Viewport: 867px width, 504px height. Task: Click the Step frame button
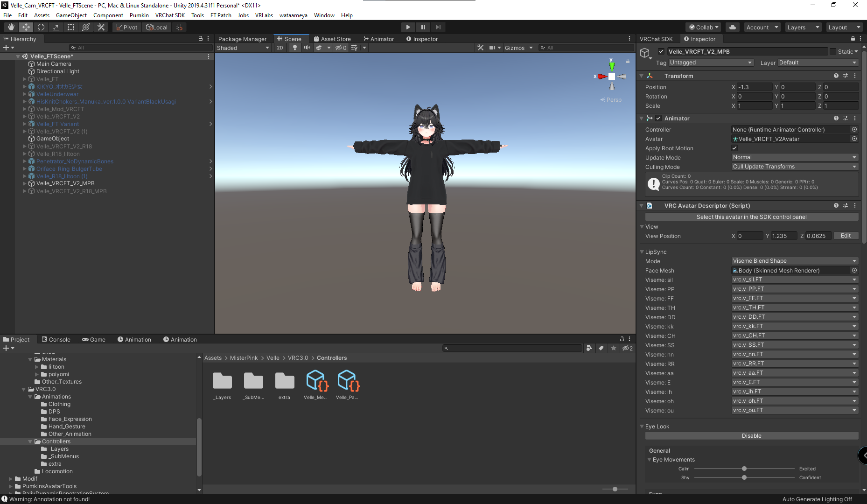pos(438,27)
